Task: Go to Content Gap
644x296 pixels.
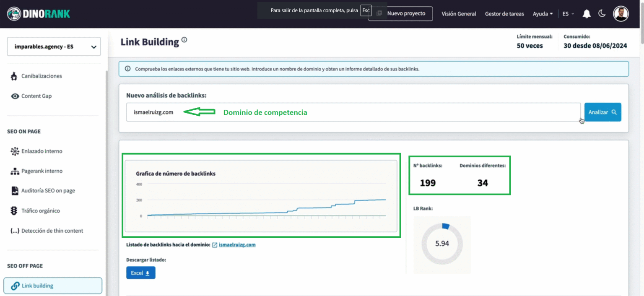Action: pos(36,96)
